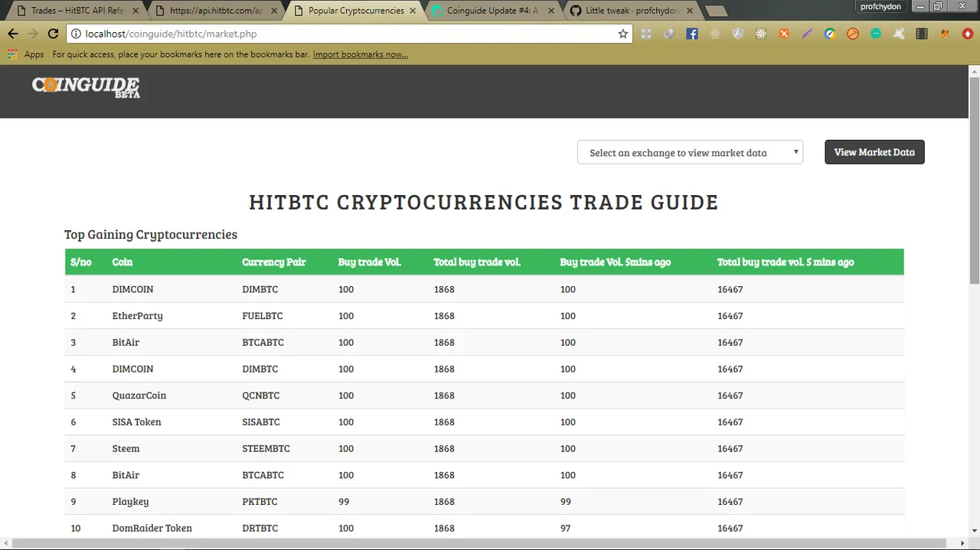
Task: Click the teal chat bubble extension
Action: click(x=876, y=34)
